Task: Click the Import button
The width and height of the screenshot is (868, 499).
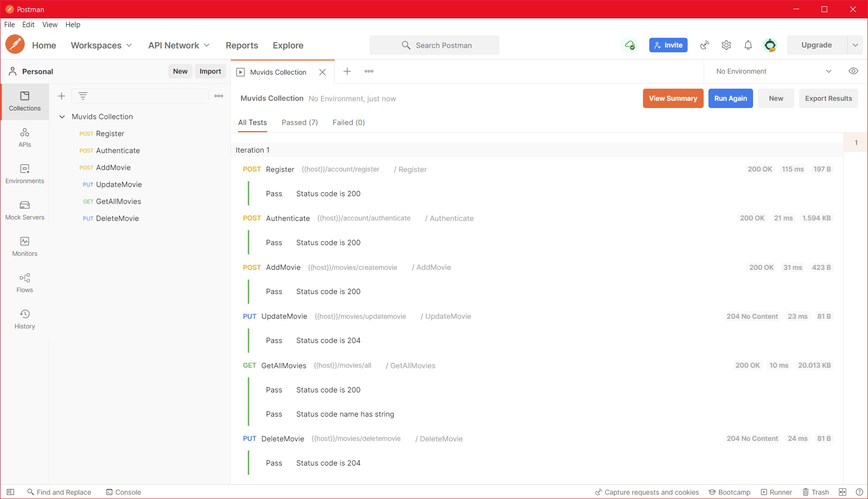Action: (x=210, y=71)
